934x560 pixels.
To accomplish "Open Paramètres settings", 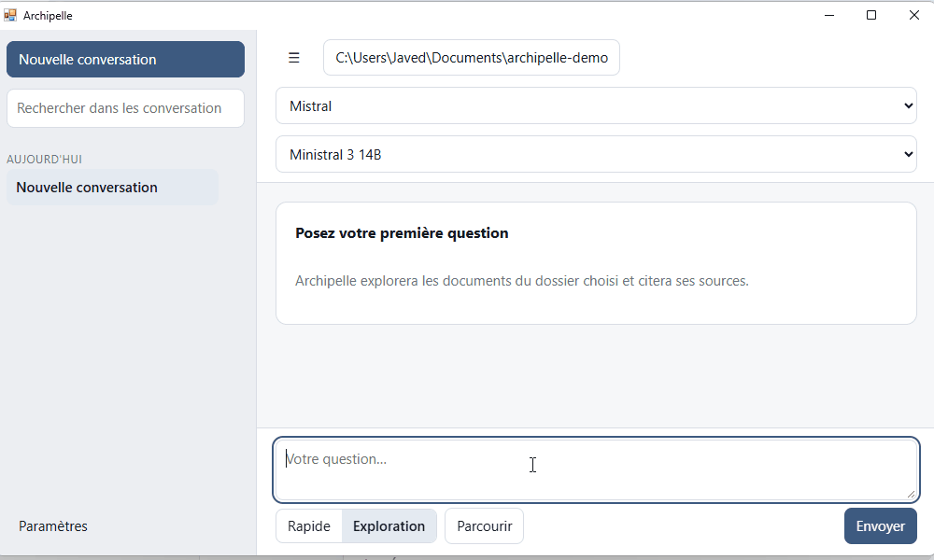I will 53,526.
